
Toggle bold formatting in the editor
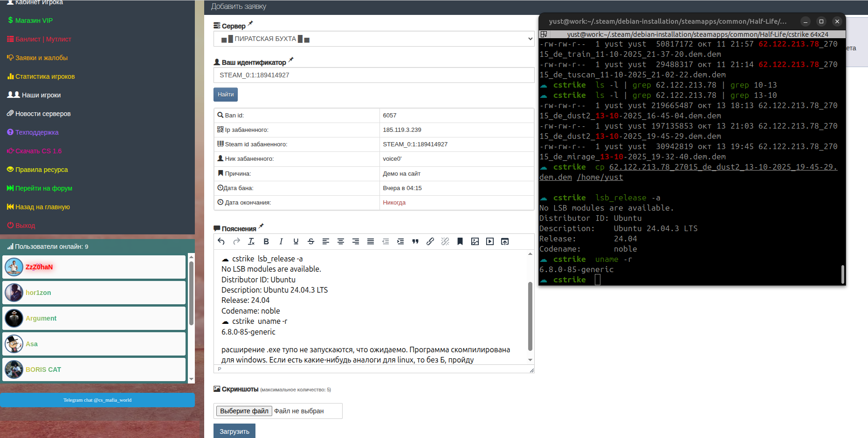tap(266, 241)
